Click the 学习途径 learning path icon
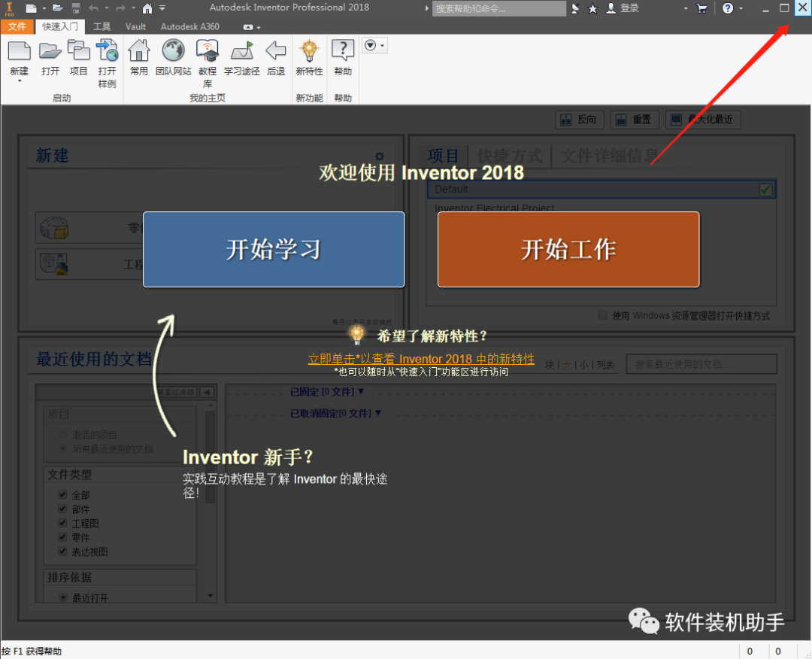 pyautogui.click(x=242, y=50)
